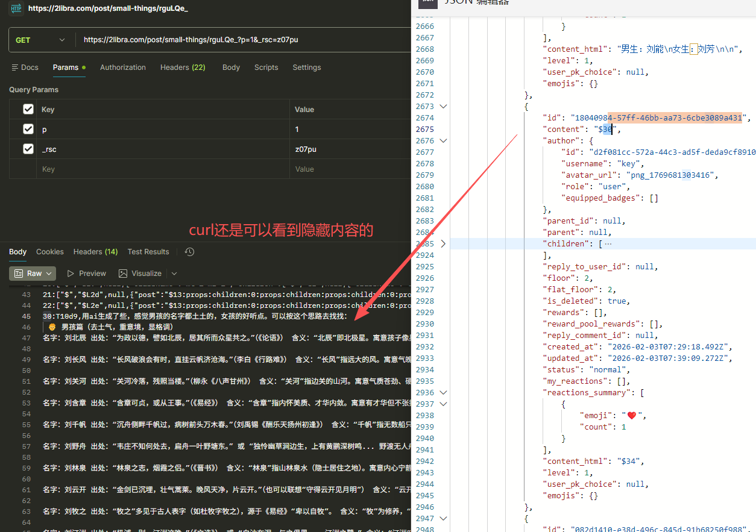Click the HTTP request icon beside the URL title

16,8
